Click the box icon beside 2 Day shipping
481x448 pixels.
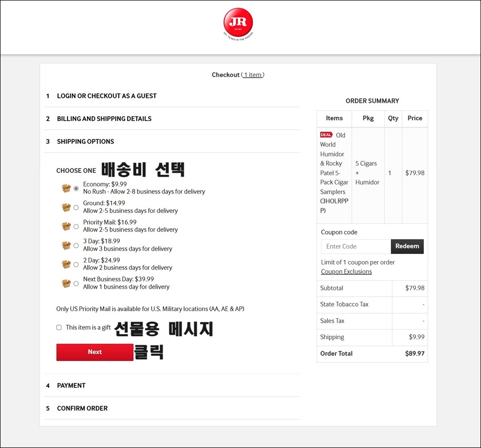[x=66, y=265]
